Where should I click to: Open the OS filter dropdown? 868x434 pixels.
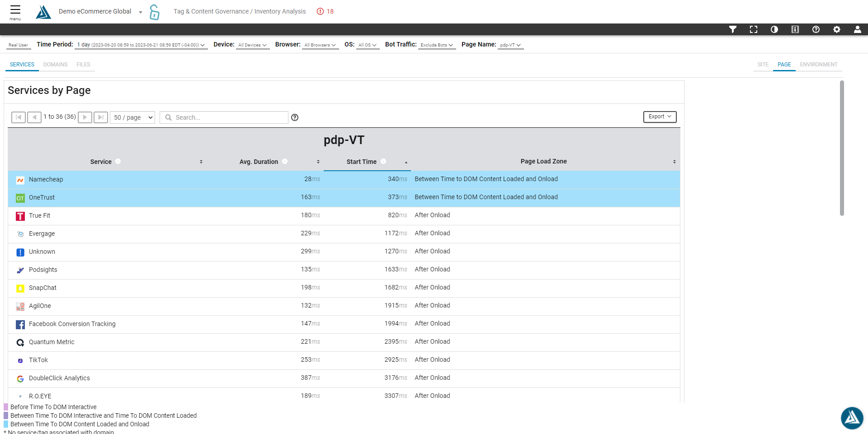click(368, 45)
